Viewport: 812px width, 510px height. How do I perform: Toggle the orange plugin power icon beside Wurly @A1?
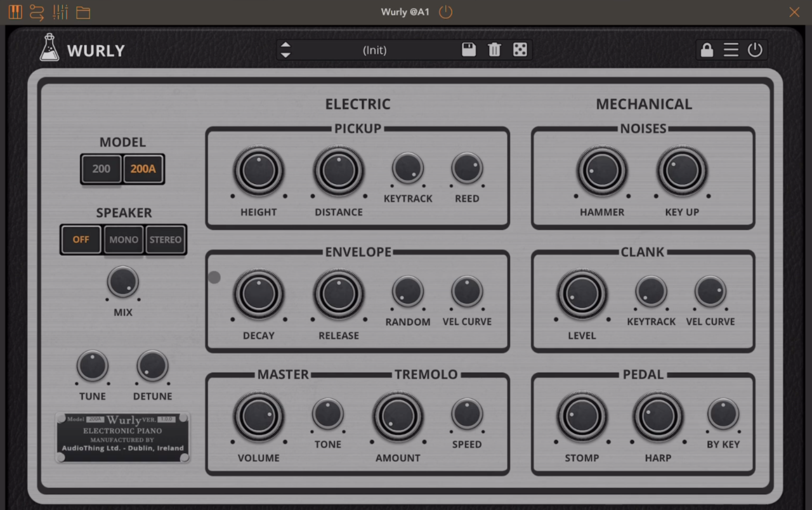446,12
